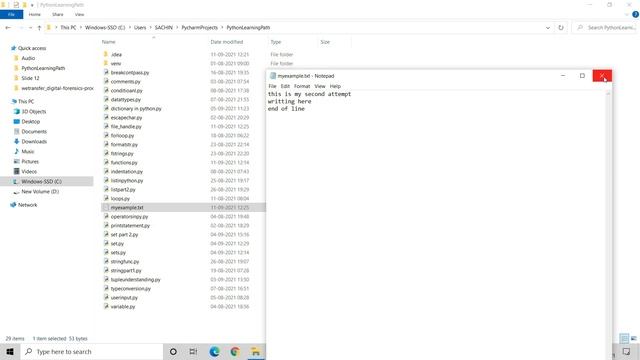Maximize the Notepad window
This screenshot has height=360, width=640.
point(582,76)
